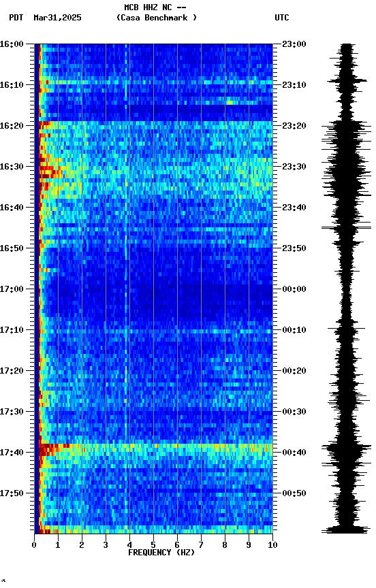
Task: Select the 8 Hz frequency axis label
Action: [x=225, y=545]
